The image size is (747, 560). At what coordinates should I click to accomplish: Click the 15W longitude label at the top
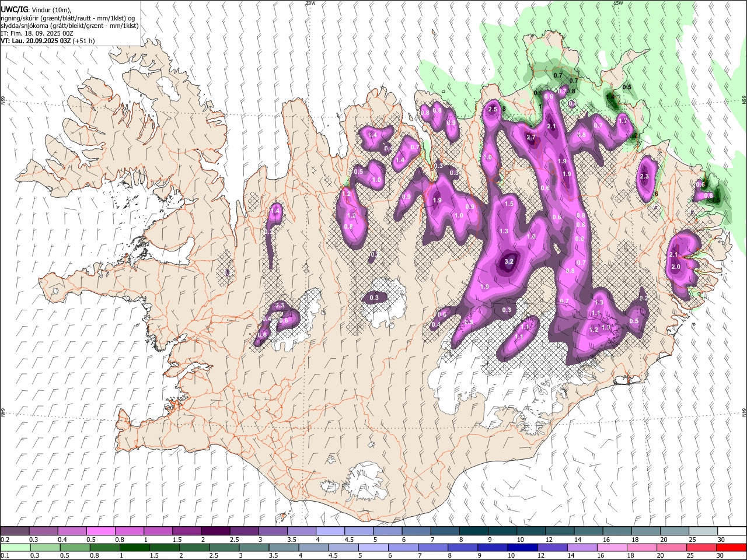click(619, 3)
